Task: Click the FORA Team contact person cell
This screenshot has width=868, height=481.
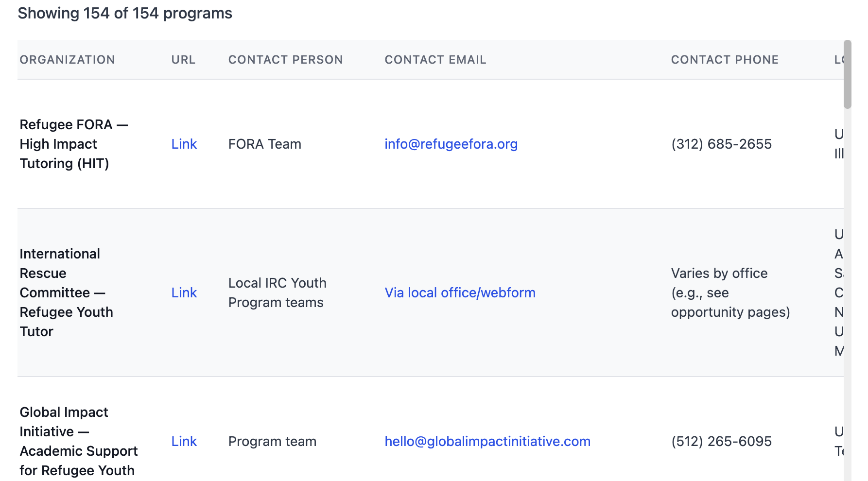Action: coord(264,144)
